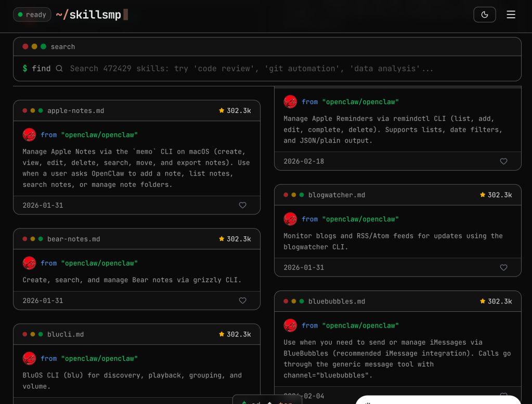The image size is (532, 404).
Task: Heart the Apple Reminders skill card
Action: click(x=503, y=161)
